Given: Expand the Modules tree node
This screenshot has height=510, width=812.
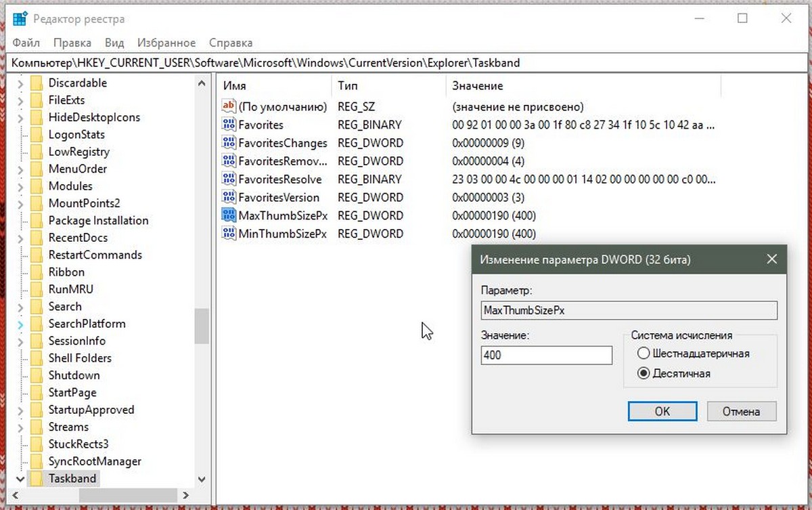Looking at the screenshot, I should click(x=20, y=186).
